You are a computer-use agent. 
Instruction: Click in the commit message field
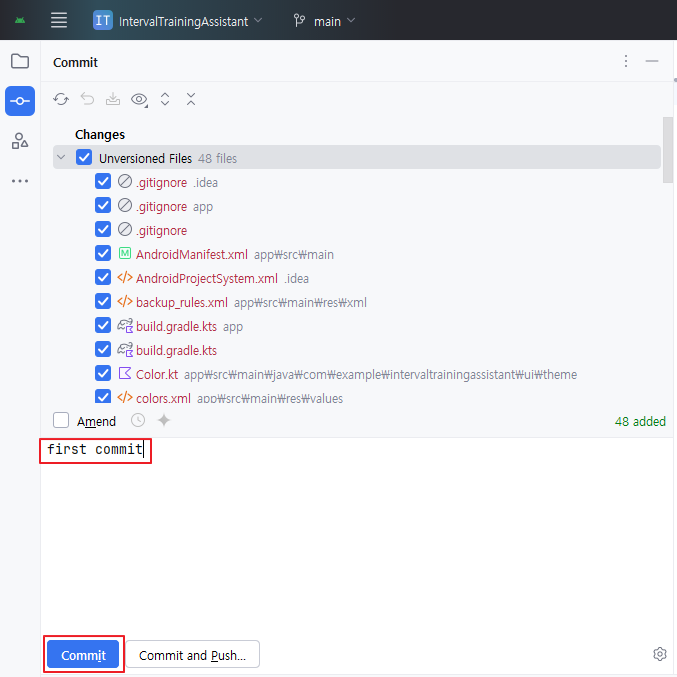(357, 535)
